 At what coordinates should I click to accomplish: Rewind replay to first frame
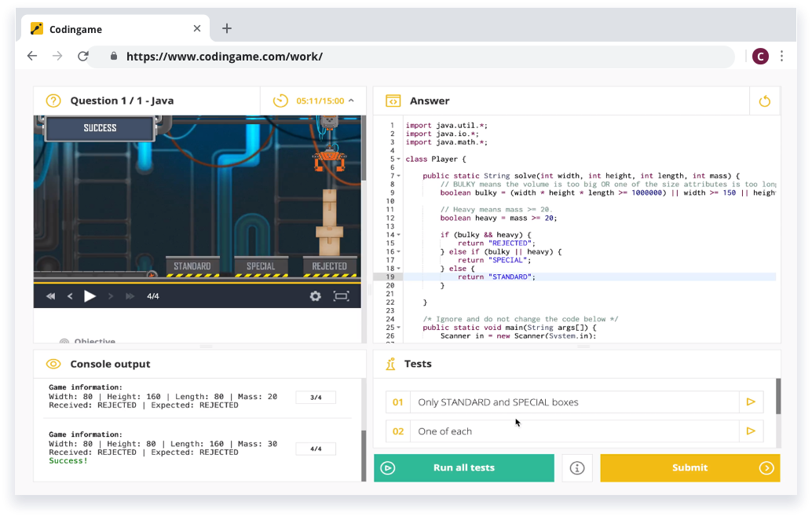tap(51, 296)
